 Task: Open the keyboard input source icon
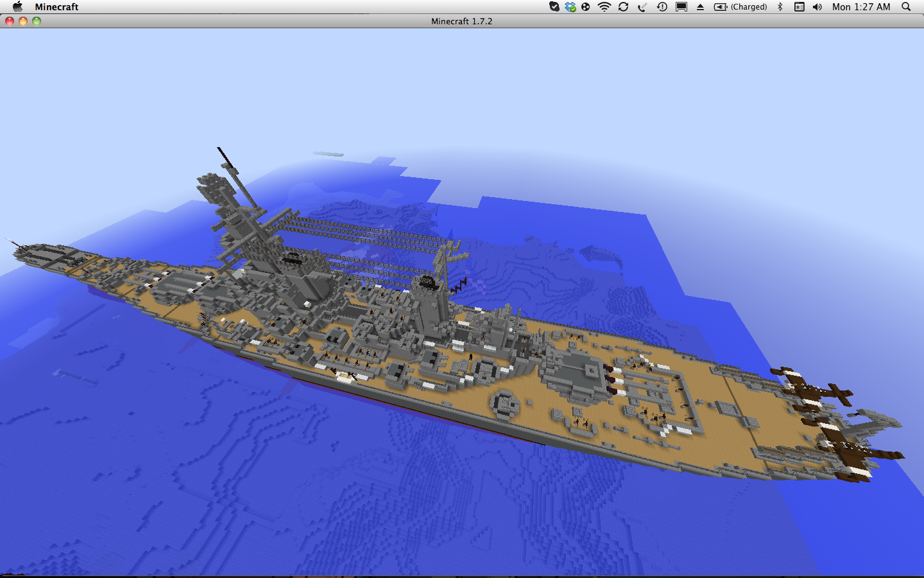(799, 6)
